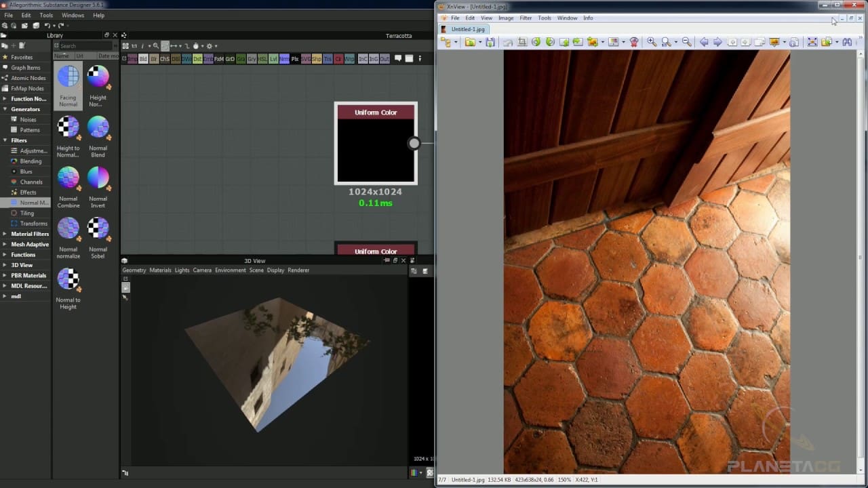Add a Levels node using Lvl shortcut

(x=273, y=59)
